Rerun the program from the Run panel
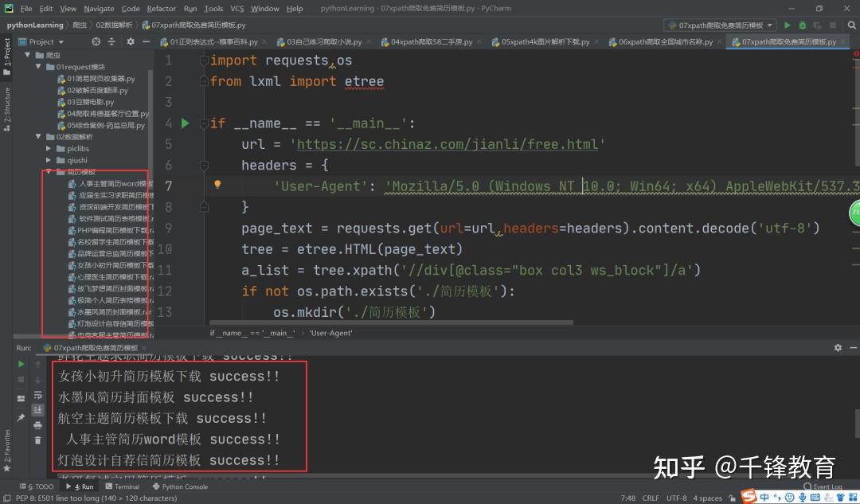The image size is (860, 504). (21, 364)
